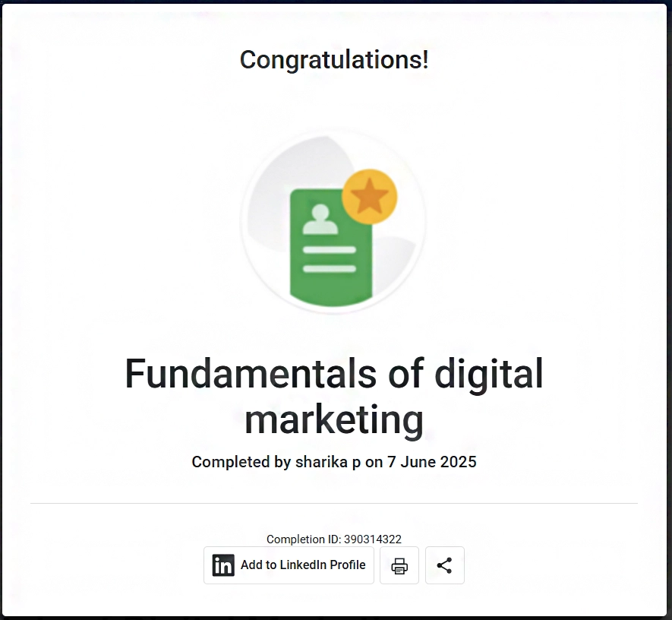Click the Congratulations! heading
Image resolution: width=672 pixels, height=620 pixels.
pos(334,59)
